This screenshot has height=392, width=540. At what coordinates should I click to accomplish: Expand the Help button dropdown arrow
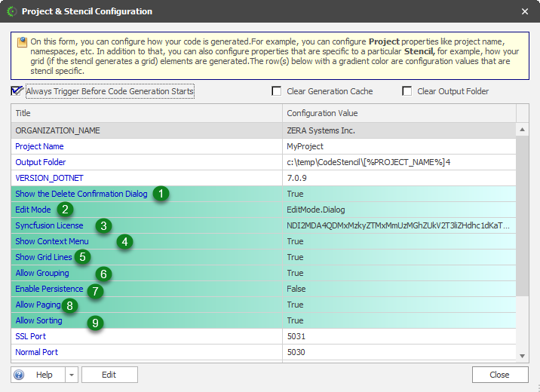coord(71,375)
